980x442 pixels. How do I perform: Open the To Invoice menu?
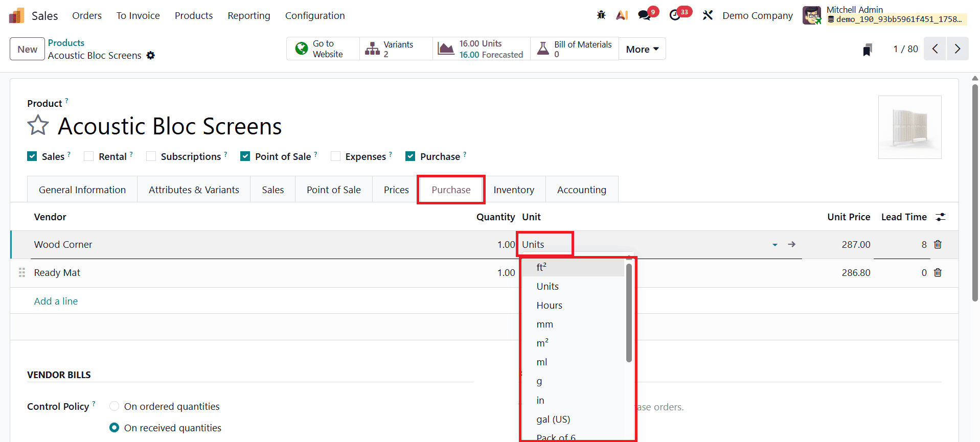138,16
